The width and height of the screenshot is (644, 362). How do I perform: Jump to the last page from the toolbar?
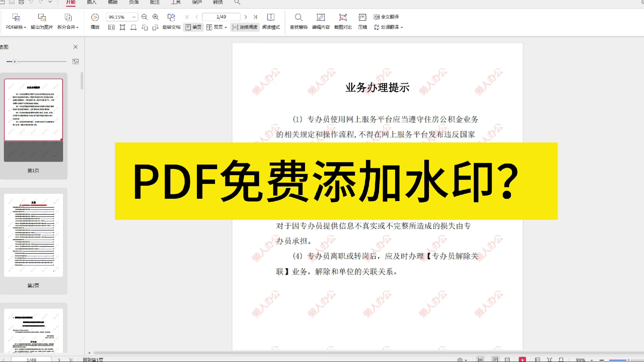tap(255, 17)
